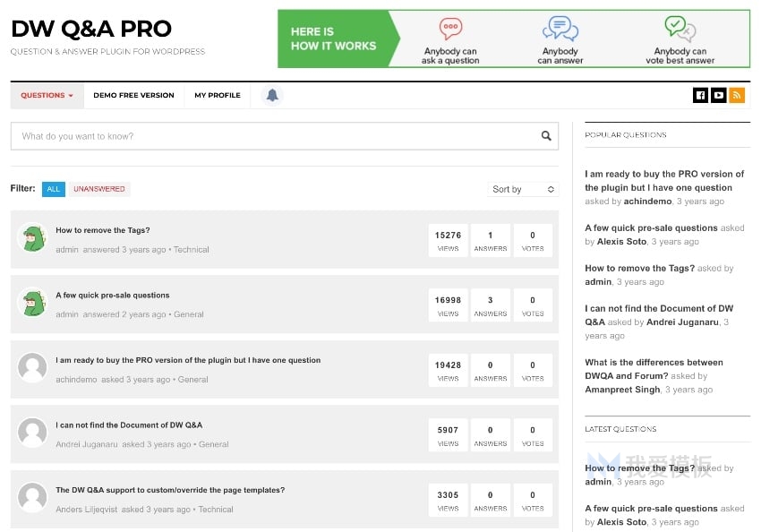Open the Facebook social icon

point(700,95)
